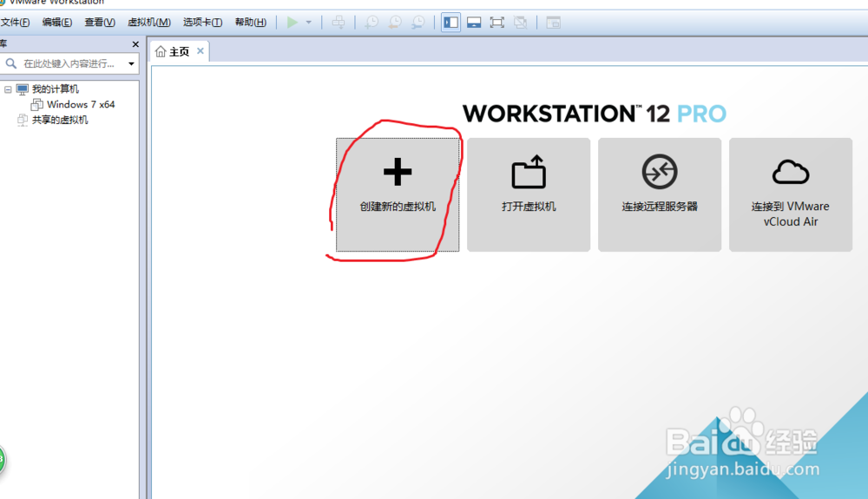
Task: Close the 主页 tab
Action: click(201, 51)
